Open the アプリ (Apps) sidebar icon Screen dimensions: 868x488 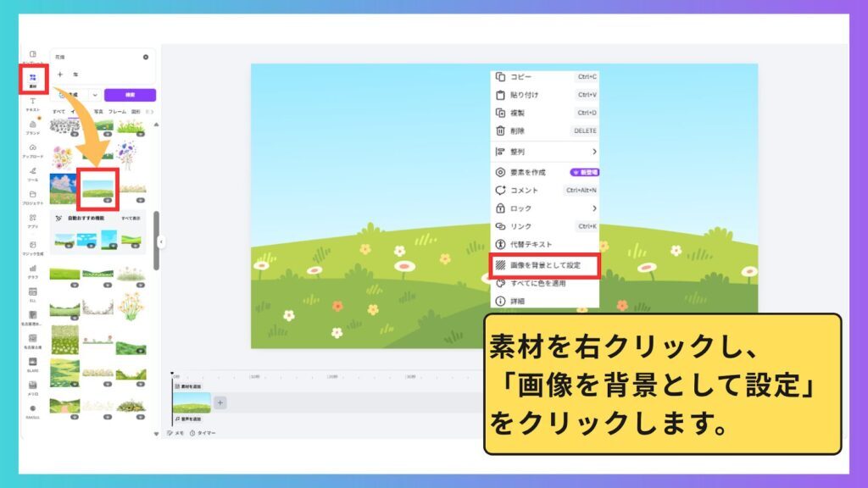point(33,220)
